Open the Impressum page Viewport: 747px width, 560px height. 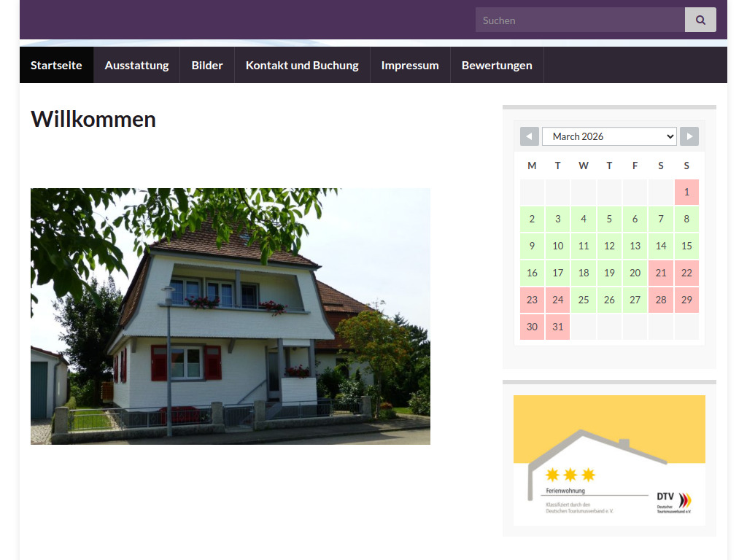coord(410,64)
